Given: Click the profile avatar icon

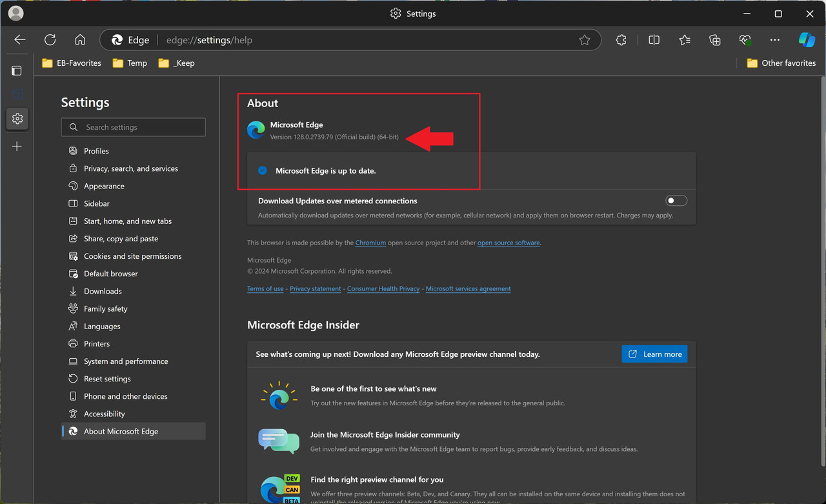Looking at the screenshot, I should click(16, 13).
